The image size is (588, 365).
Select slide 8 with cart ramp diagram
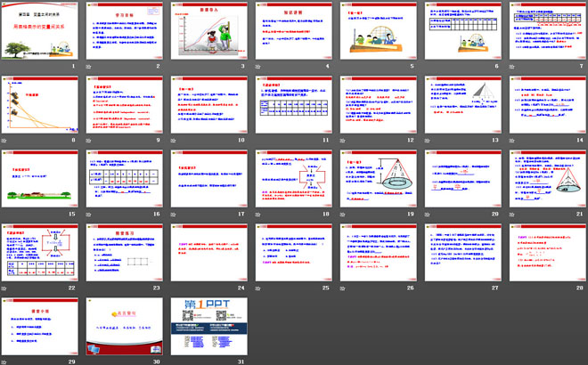[40, 105]
